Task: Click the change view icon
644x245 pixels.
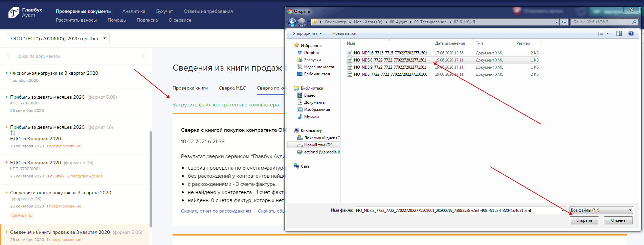Action: point(600,33)
